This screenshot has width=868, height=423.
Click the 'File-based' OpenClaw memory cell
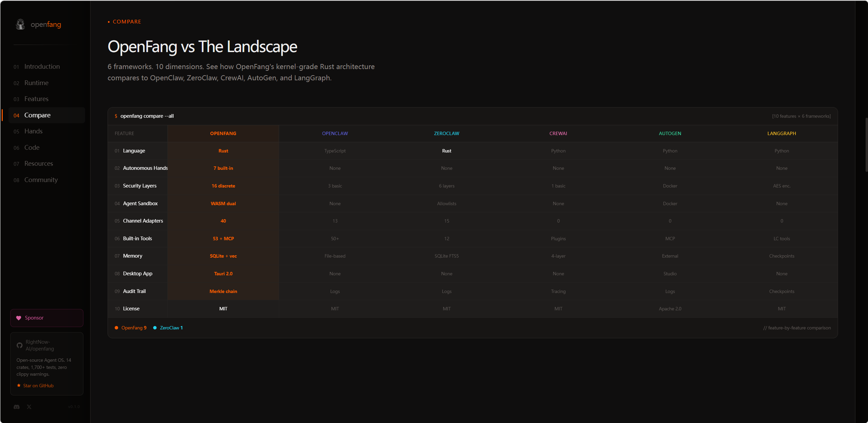(335, 256)
